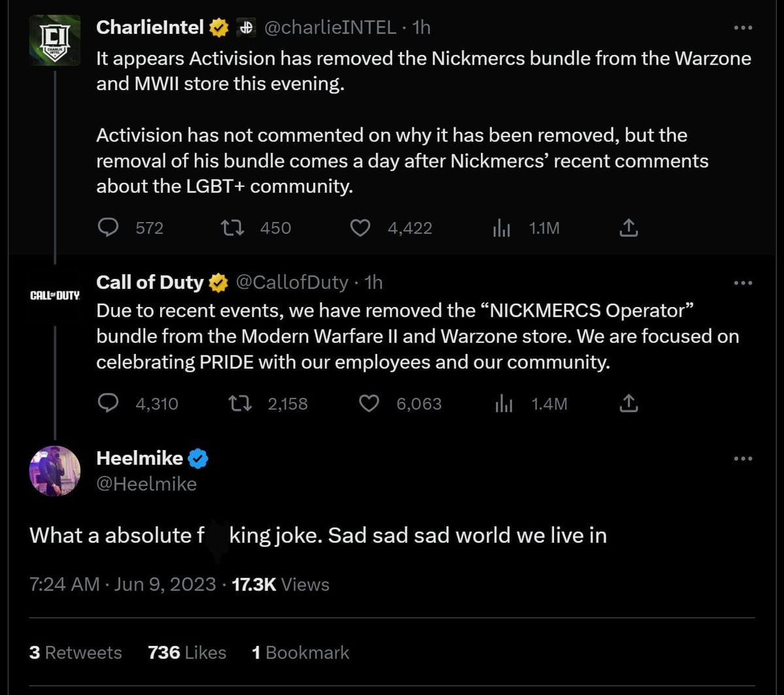View the 736 Likes list

click(x=186, y=652)
